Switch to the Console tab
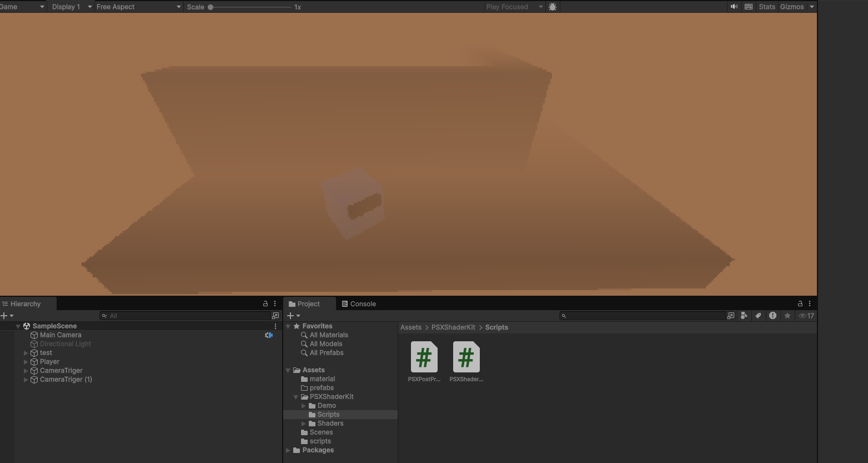Viewport: 868px width, 463px height. tap(362, 303)
